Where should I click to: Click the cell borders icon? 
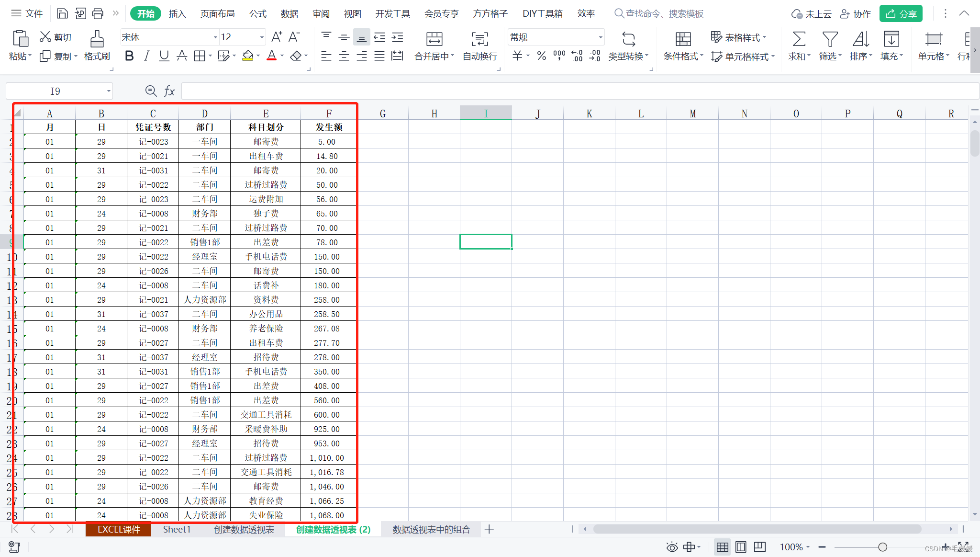200,56
